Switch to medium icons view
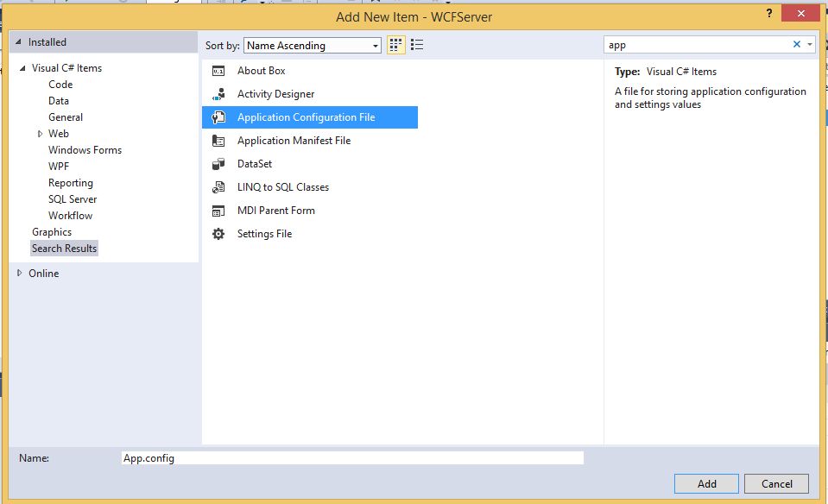 click(395, 44)
